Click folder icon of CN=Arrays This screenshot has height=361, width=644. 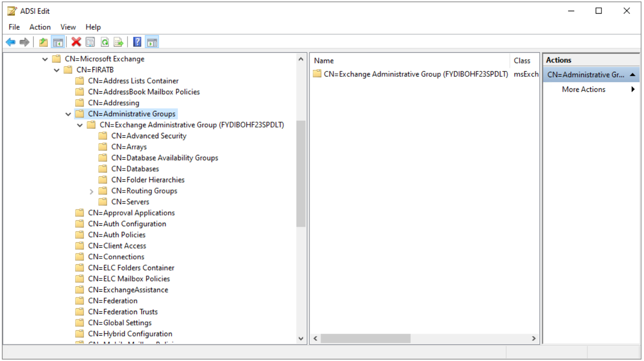click(103, 147)
